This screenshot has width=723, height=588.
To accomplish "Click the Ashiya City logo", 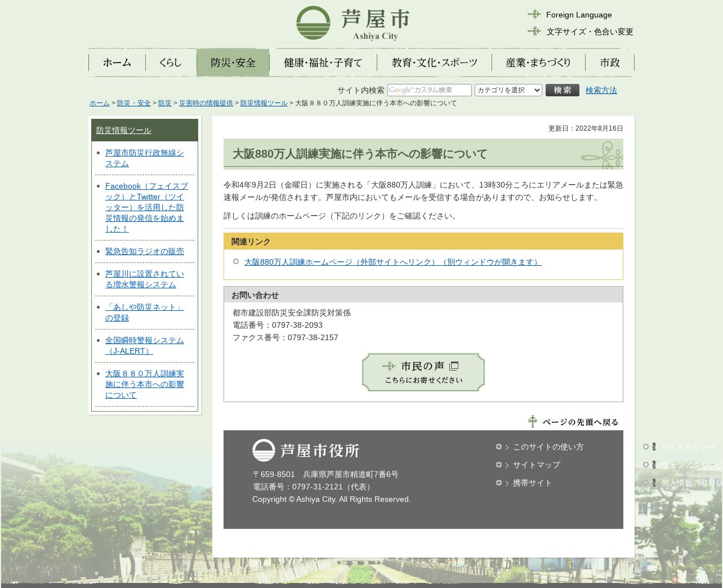I will [353, 24].
